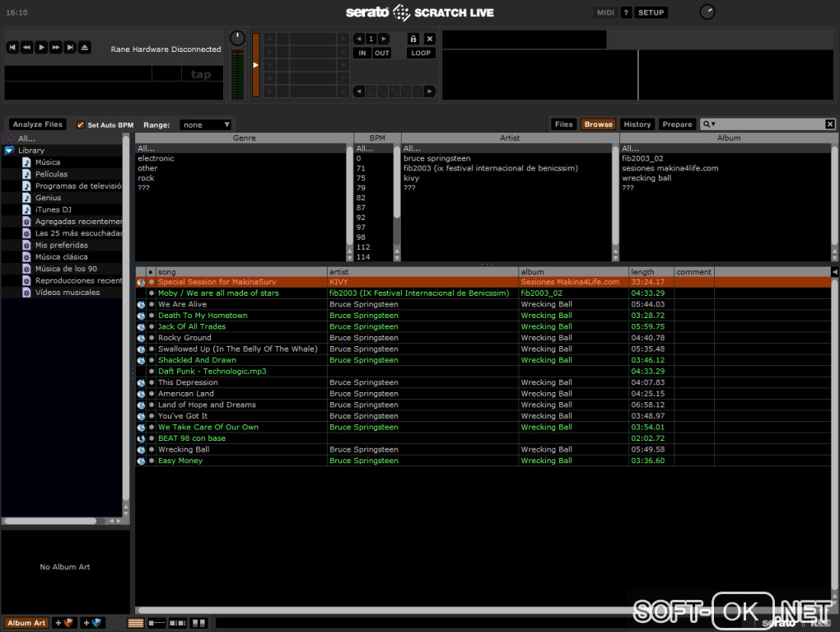Collapse the Library tree in the sidebar
840x632 pixels.
click(9, 151)
